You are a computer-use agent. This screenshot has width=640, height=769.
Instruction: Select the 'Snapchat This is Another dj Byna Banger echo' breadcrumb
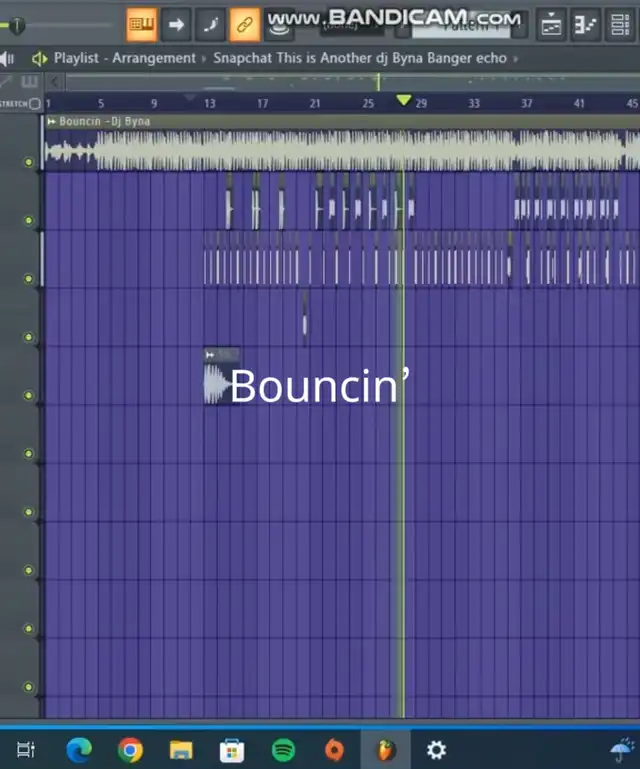coord(360,59)
